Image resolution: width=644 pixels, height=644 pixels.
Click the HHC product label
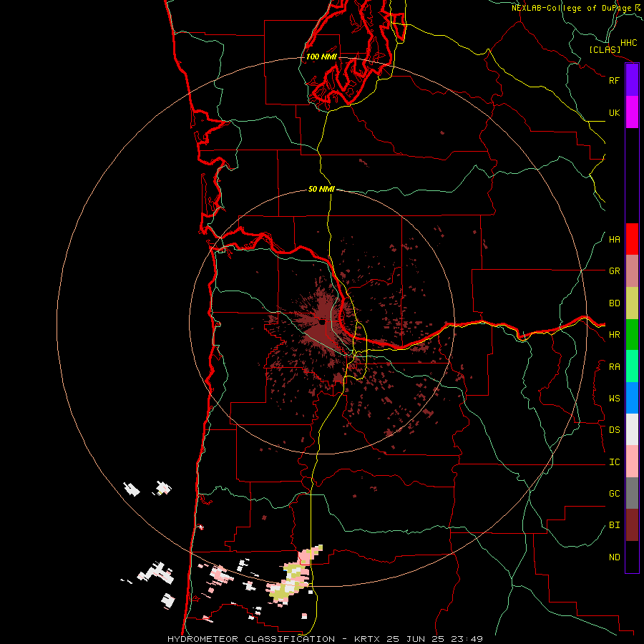pyautogui.click(x=628, y=43)
